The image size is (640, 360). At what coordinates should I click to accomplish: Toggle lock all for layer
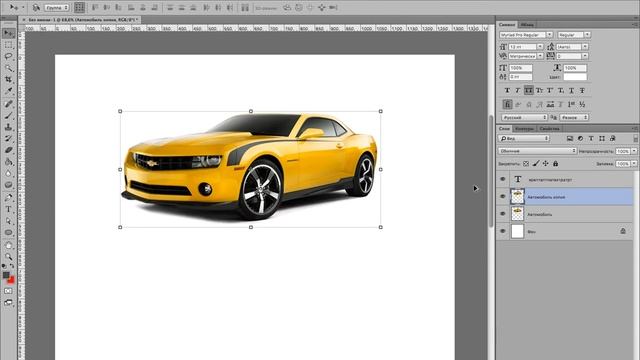[556, 164]
